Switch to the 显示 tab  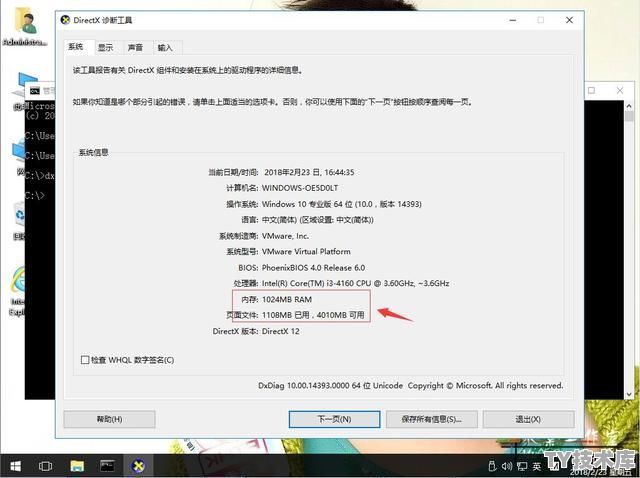[x=105, y=48]
